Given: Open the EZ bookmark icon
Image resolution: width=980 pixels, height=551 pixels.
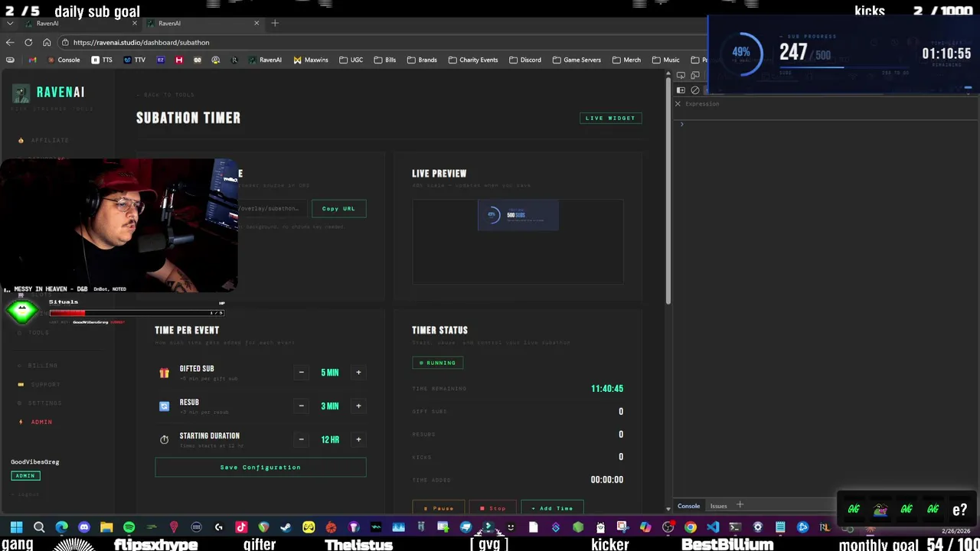Looking at the screenshot, I should [x=161, y=60].
